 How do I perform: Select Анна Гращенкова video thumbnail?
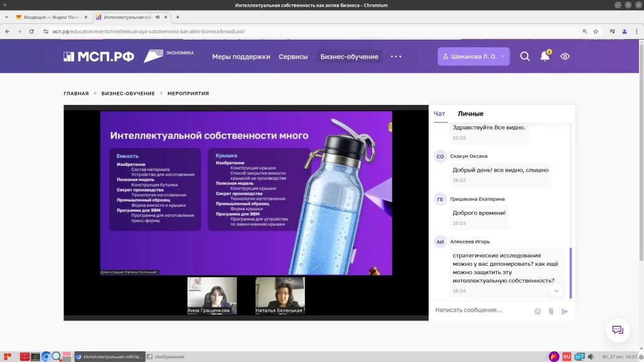click(212, 295)
